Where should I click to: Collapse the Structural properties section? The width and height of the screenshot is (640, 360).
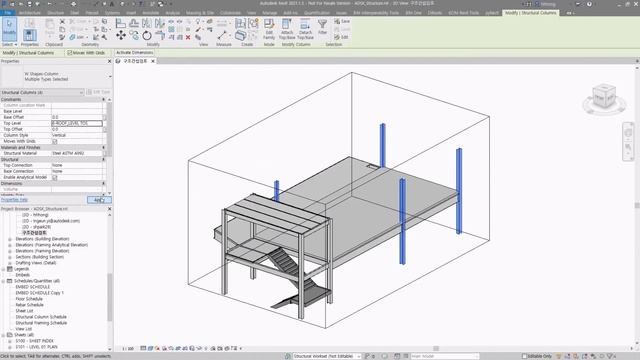click(x=103, y=160)
